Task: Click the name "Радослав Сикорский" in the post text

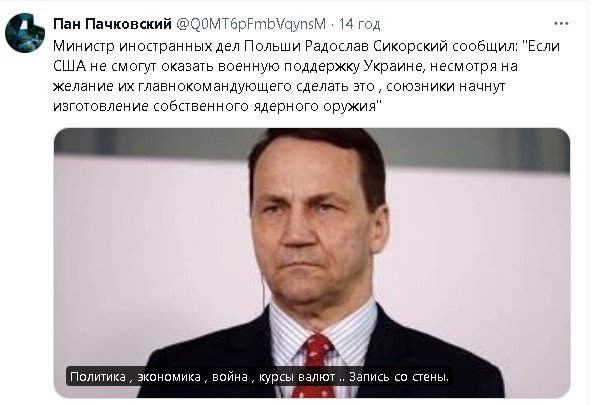Action: (376, 47)
